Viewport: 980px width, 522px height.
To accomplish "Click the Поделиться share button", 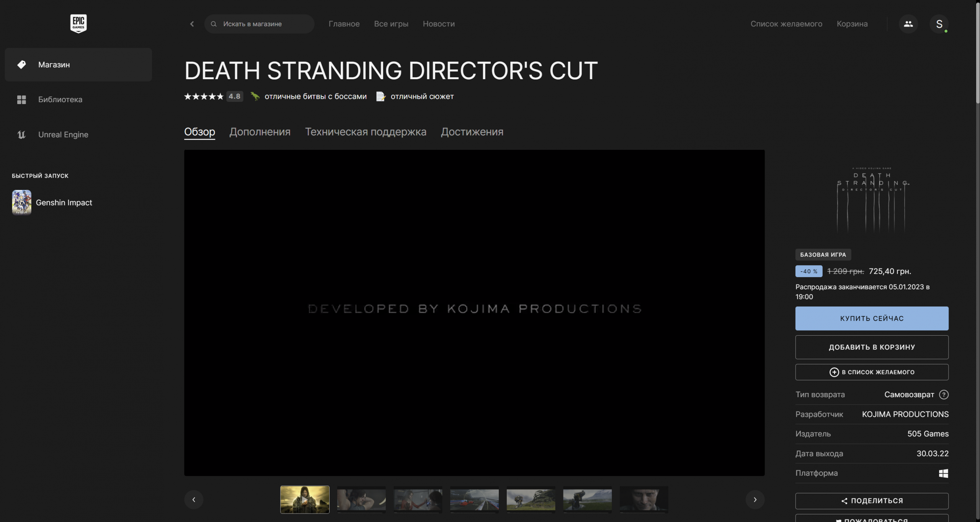I will [872, 501].
